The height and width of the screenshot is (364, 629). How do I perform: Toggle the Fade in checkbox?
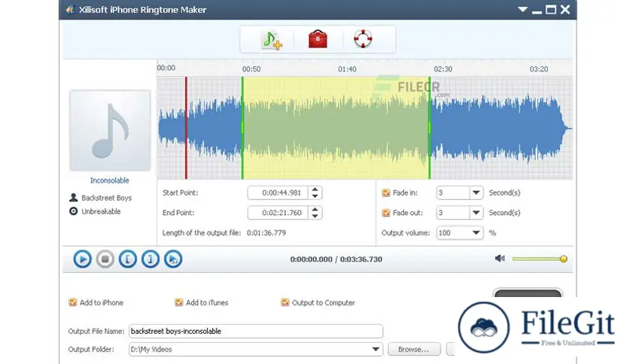386,193
